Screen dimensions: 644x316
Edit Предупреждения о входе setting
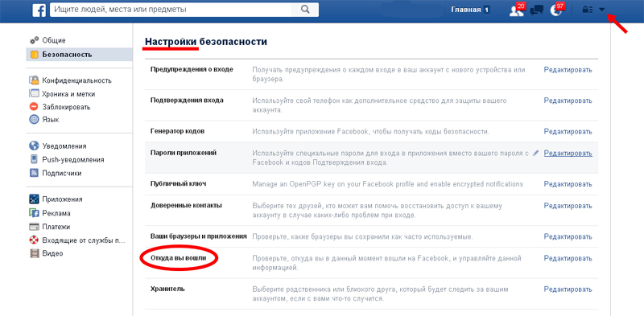click(568, 70)
